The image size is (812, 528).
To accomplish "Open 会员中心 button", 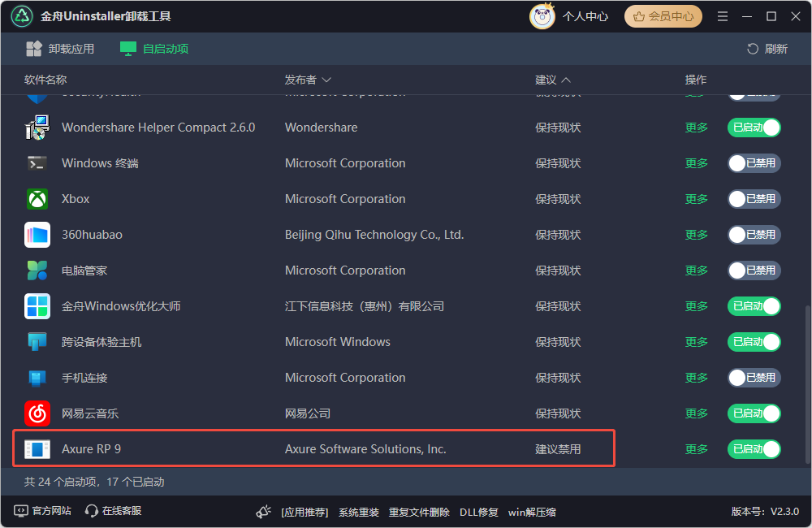I will [663, 16].
